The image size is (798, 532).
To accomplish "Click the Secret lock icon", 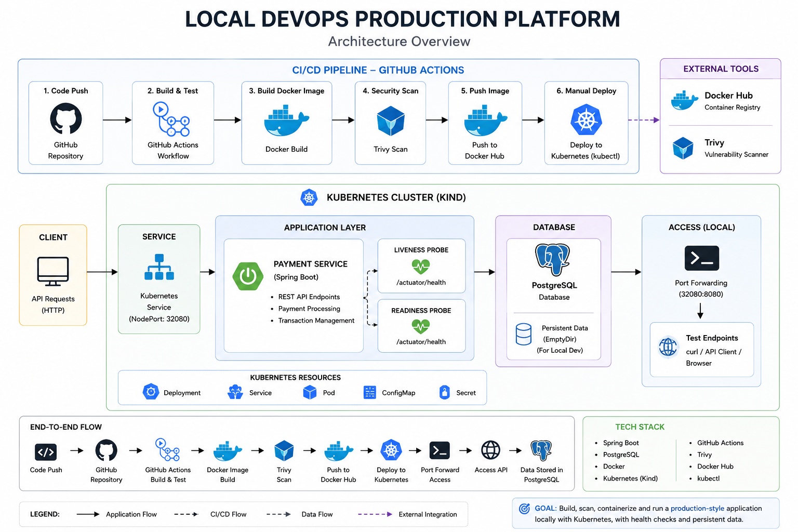I will (444, 392).
